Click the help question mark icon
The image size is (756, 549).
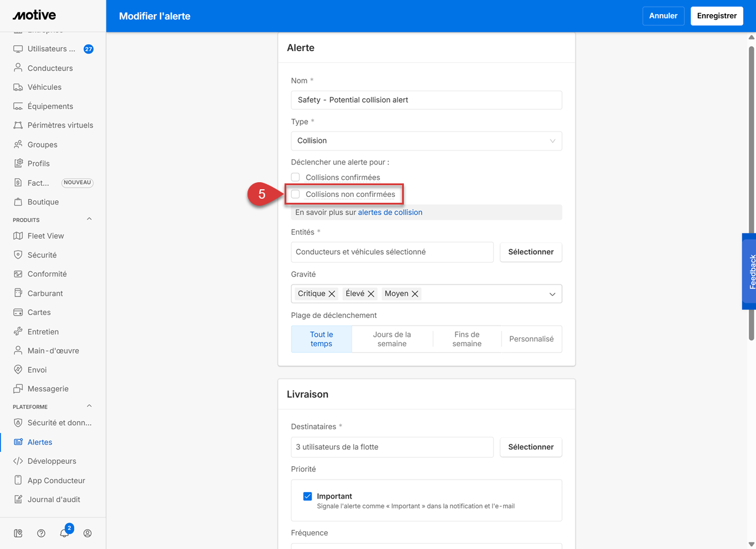[41, 533]
